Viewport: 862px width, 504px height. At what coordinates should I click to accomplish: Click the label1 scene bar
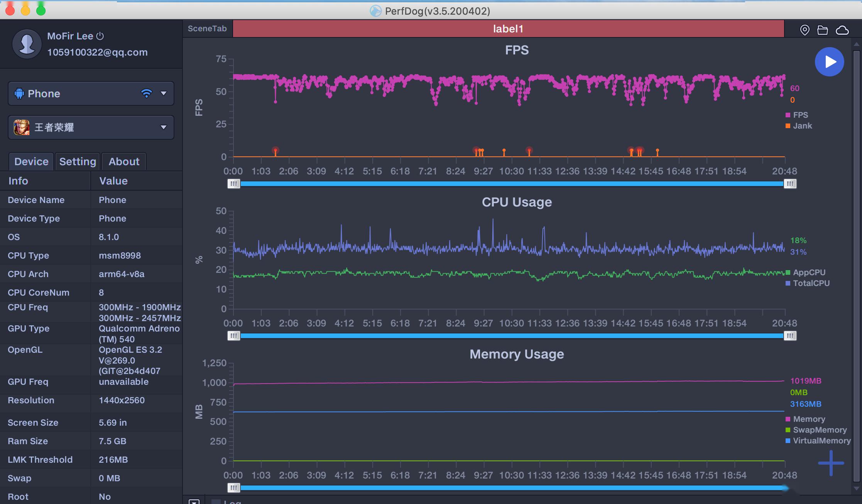tap(508, 29)
